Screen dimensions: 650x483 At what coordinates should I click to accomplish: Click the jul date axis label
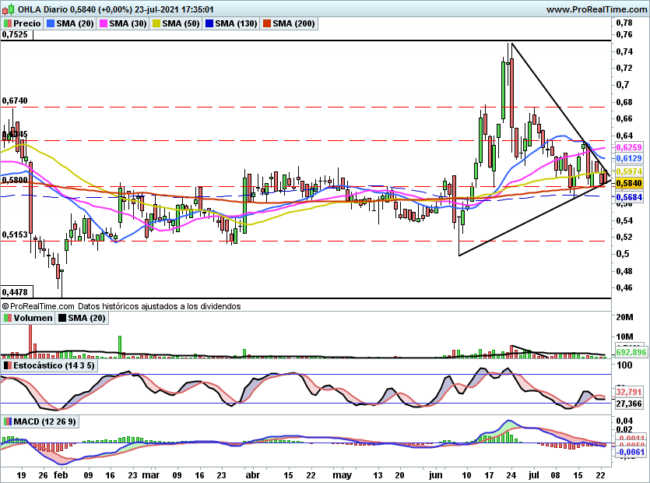(534, 475)
